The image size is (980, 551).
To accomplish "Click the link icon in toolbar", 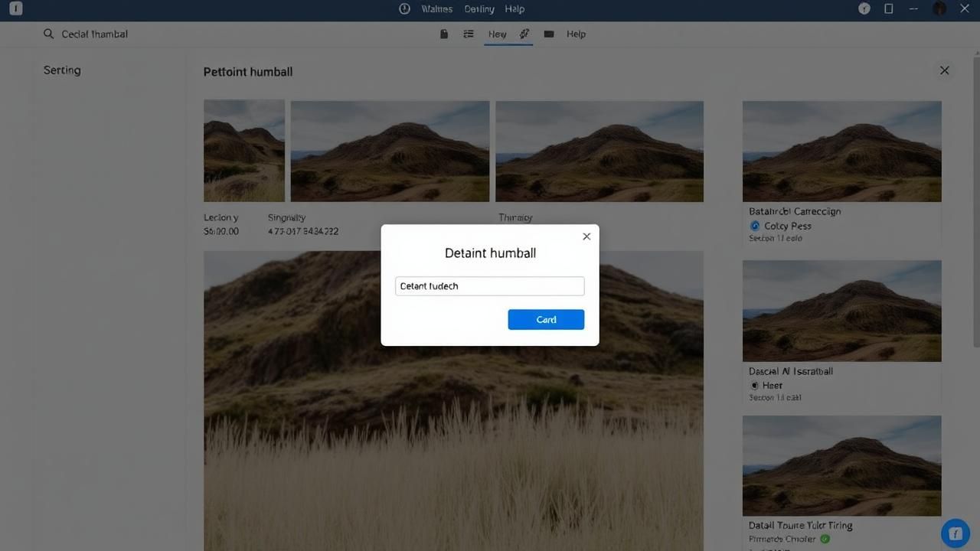I will click(524, 34).
